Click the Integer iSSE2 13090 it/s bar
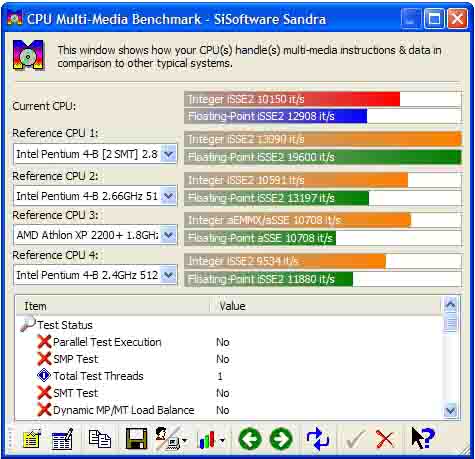Screen dimensions: 475x459 coord(323,139)
